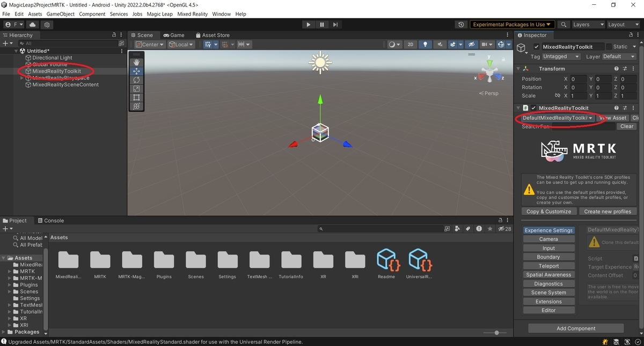644x346 pixels.
Task: Open the Tag Untagged dropdown
Action: pos(561,56)
